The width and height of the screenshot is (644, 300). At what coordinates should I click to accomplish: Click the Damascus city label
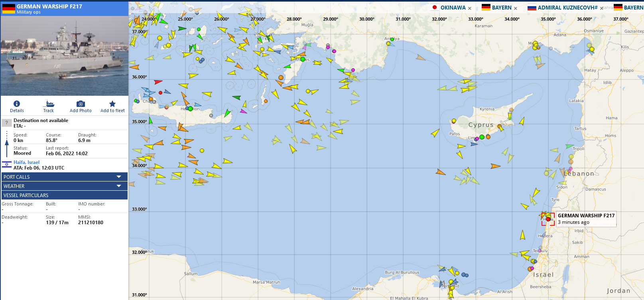tap(596, 189)
